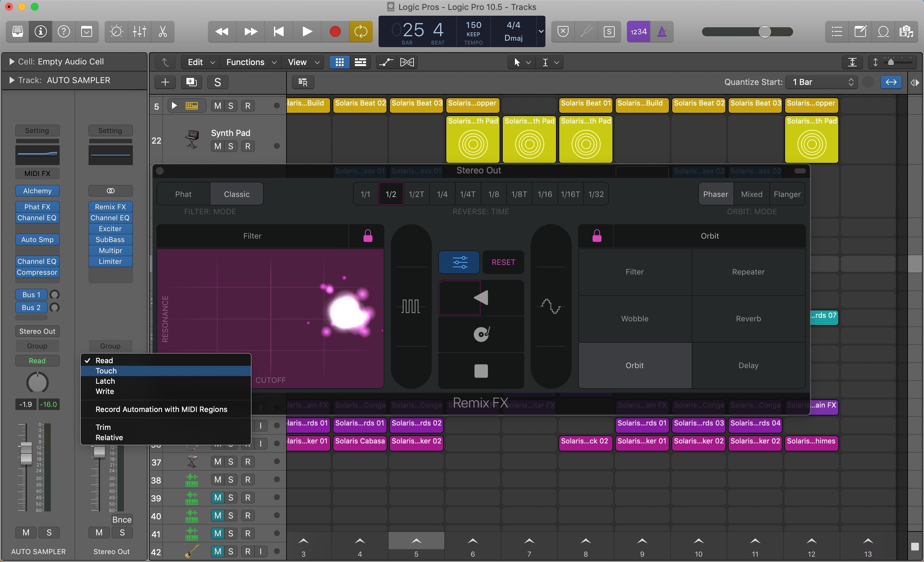Solo the Synth Pad track
The image size is (924, 562).
point(231,146)
